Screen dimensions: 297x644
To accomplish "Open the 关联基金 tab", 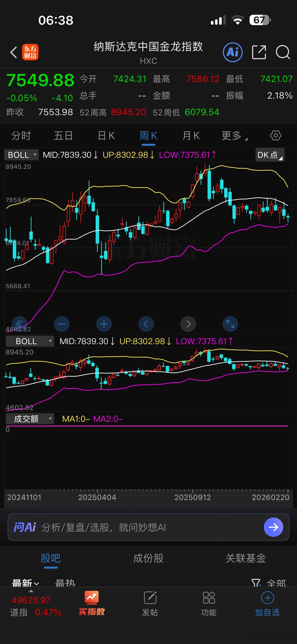I will coord(246,558).
